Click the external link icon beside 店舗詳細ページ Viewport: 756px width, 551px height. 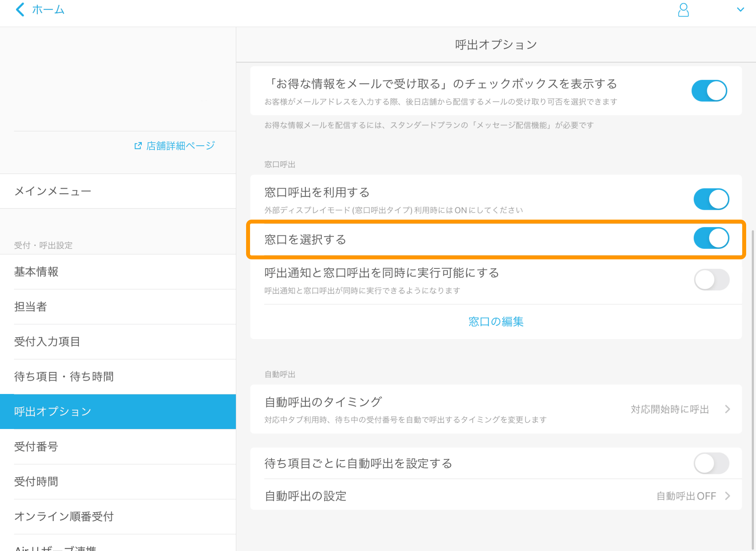[138, 146]
